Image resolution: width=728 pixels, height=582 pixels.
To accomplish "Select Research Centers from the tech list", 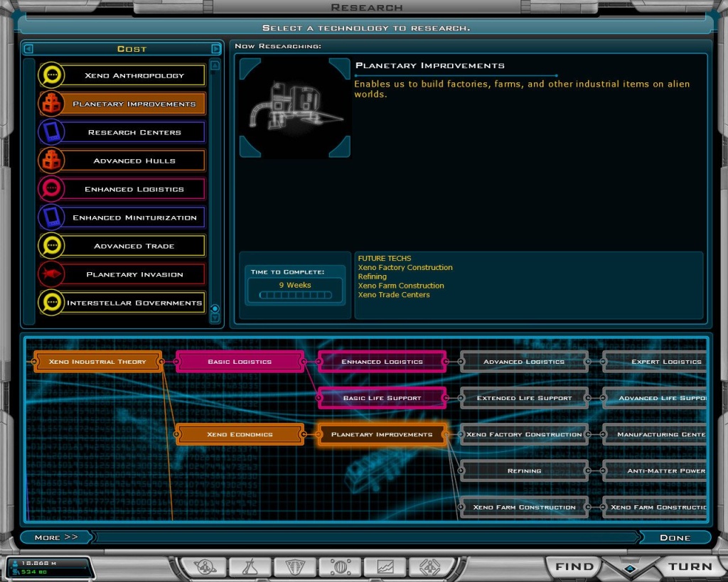I will (x=135, y=132).
